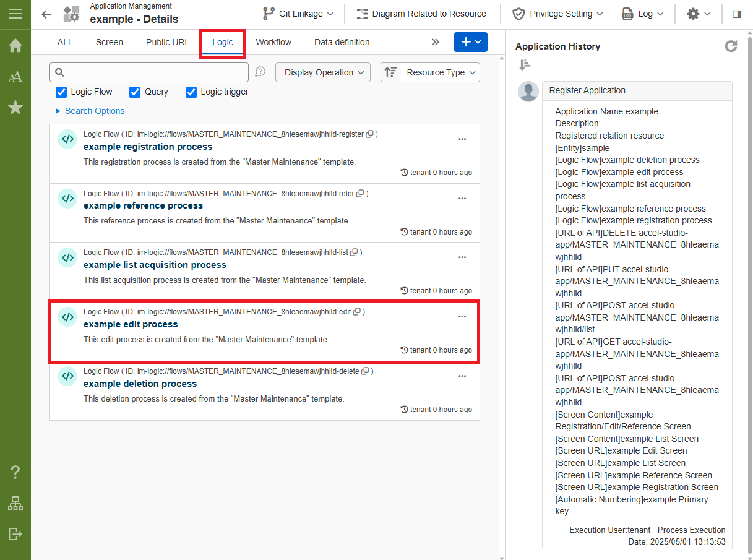
Task: Refresh the Application History panel
Action: point(731,46)
